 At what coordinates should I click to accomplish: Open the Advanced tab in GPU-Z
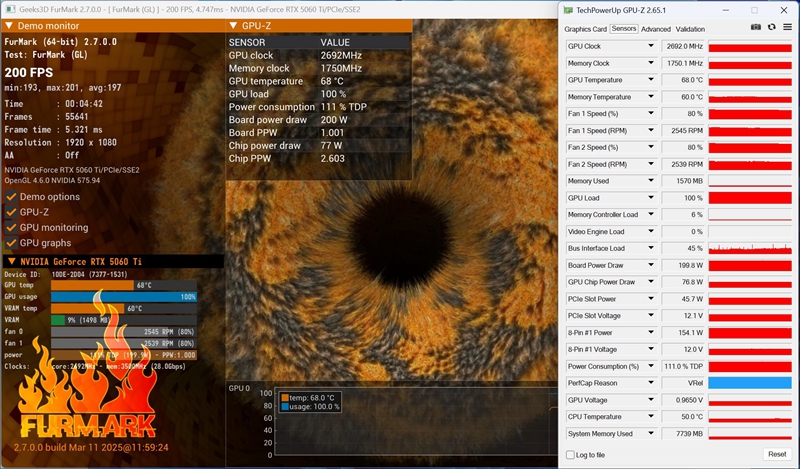pyautogui.click(x=656, y=29)
